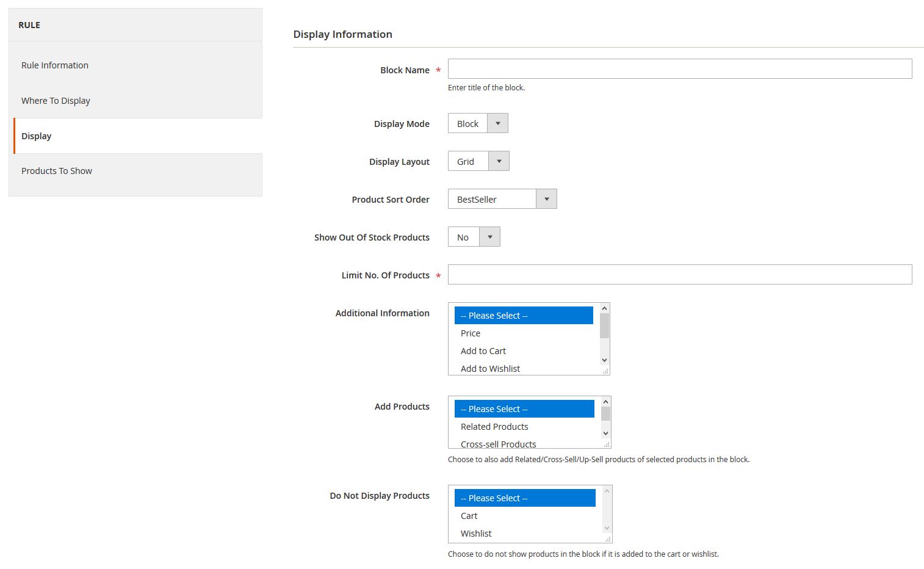The image size is (924, 569).
Task: Switch to Where To Display tab
Action: click(x=56, y=101)
